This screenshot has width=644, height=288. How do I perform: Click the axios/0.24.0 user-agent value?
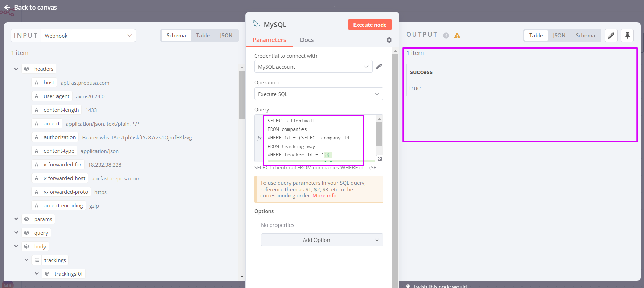[90, 97]
